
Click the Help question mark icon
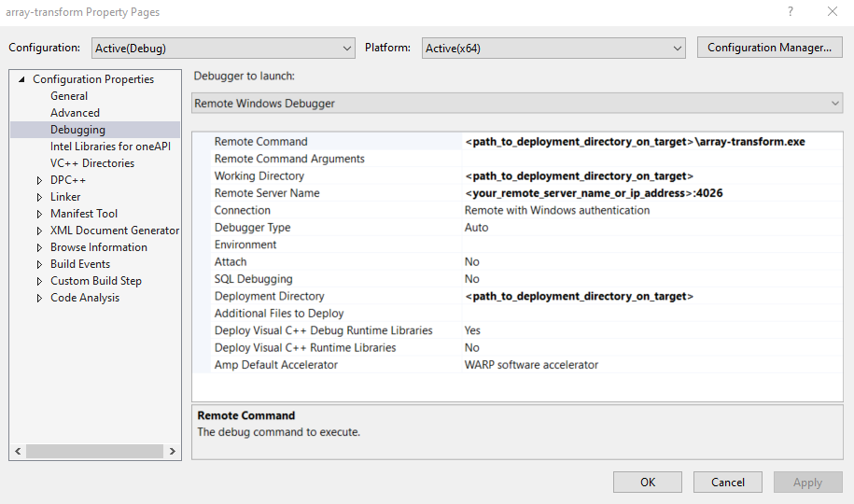[791, 12]
